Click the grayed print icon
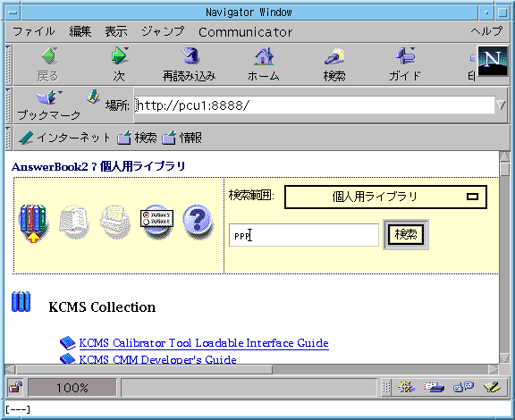515x420 pixels. pyautogui.click(x=115, y=221)
